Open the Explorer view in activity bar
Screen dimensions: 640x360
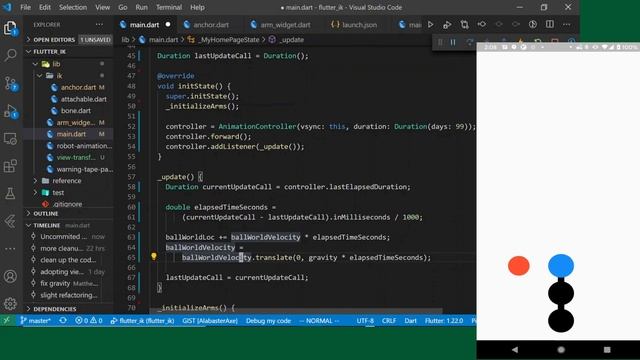(x=10, y=28)
